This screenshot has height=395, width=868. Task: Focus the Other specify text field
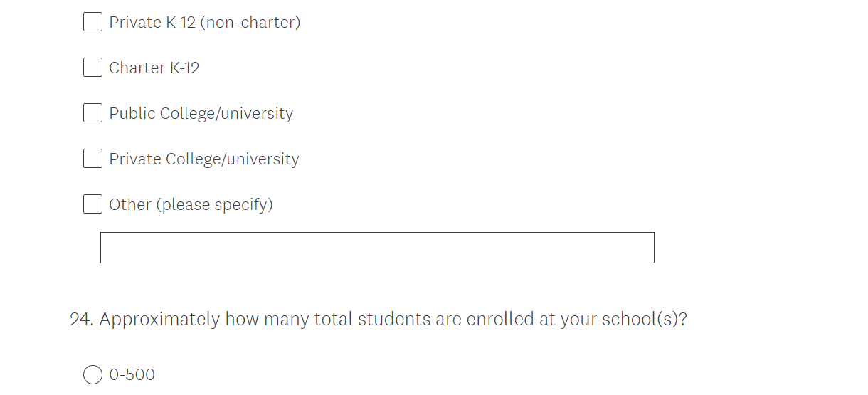(377, 248)
